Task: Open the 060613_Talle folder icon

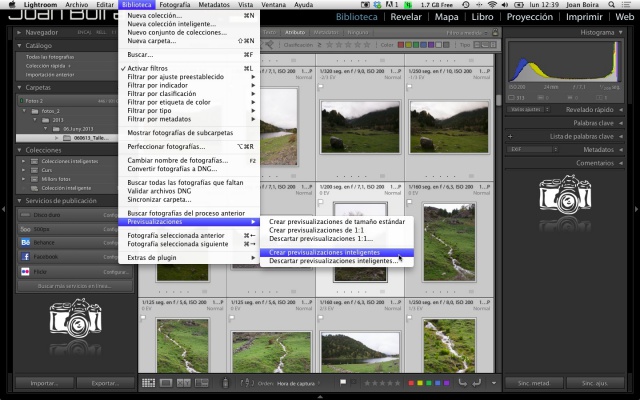Action: pos(67,138)
